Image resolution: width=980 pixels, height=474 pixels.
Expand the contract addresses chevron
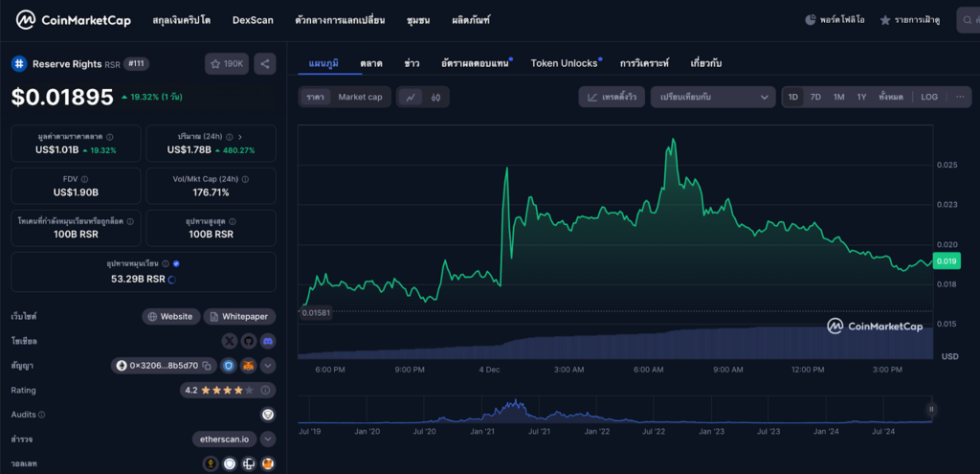pos(268,366)
